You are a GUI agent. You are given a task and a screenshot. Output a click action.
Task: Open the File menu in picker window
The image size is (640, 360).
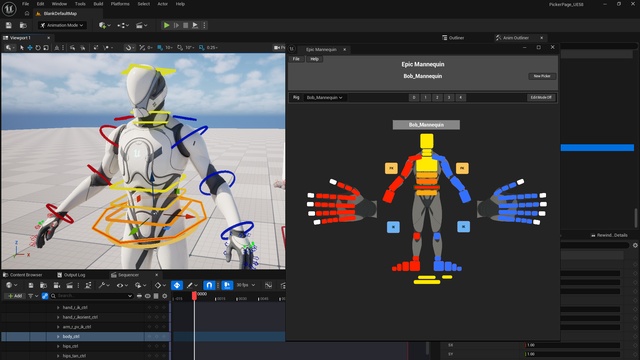296,59
